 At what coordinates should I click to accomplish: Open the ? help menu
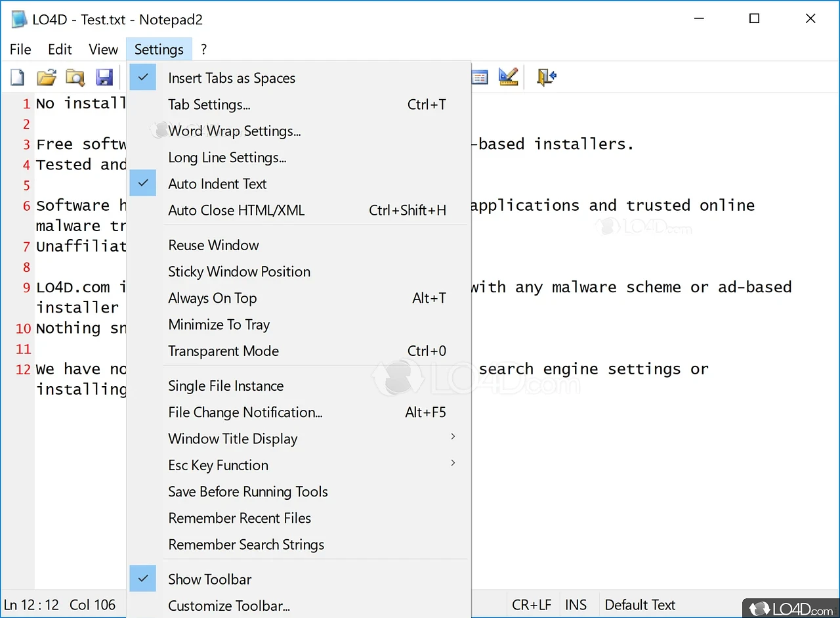pyautogui.click(x=203, y=49)
